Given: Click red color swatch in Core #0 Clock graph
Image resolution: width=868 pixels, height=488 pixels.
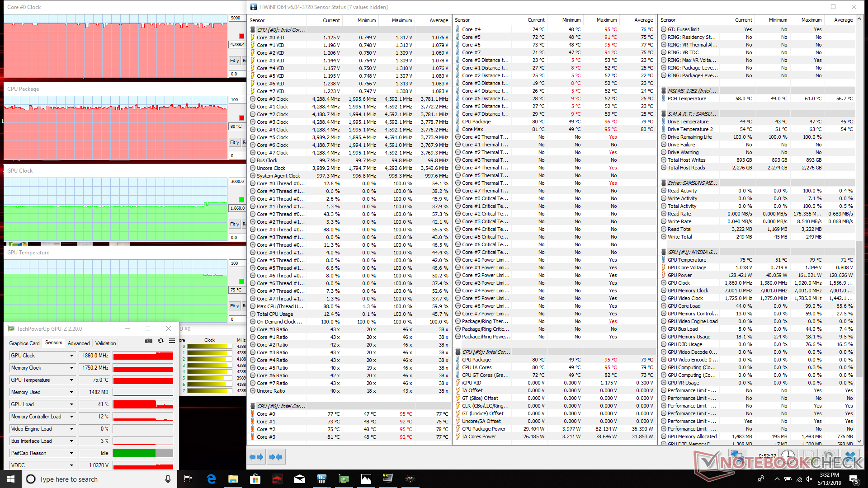Looking at the screenshot, I should pyautogui.click(x=241, y=36).
